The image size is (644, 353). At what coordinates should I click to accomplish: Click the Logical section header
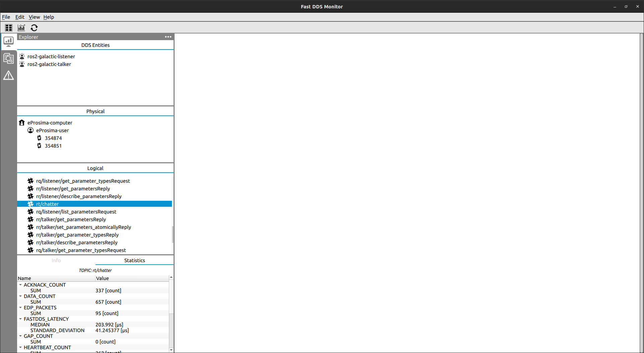[95, 168]
